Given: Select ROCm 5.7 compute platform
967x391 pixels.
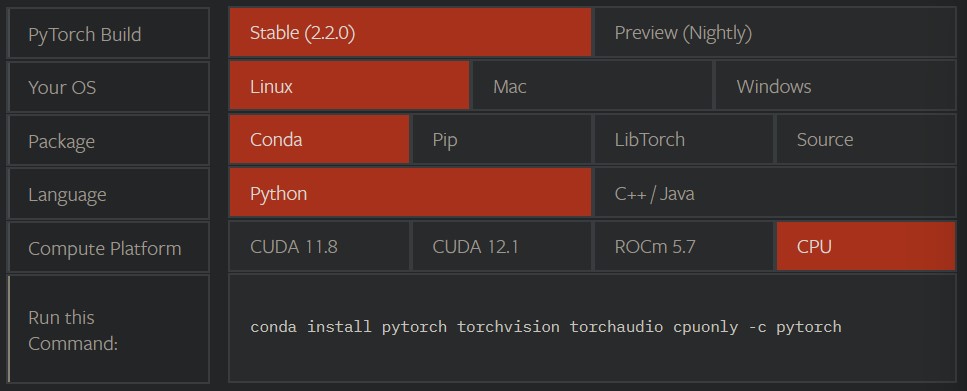Looking at the screenshot, I should point(683,247).
